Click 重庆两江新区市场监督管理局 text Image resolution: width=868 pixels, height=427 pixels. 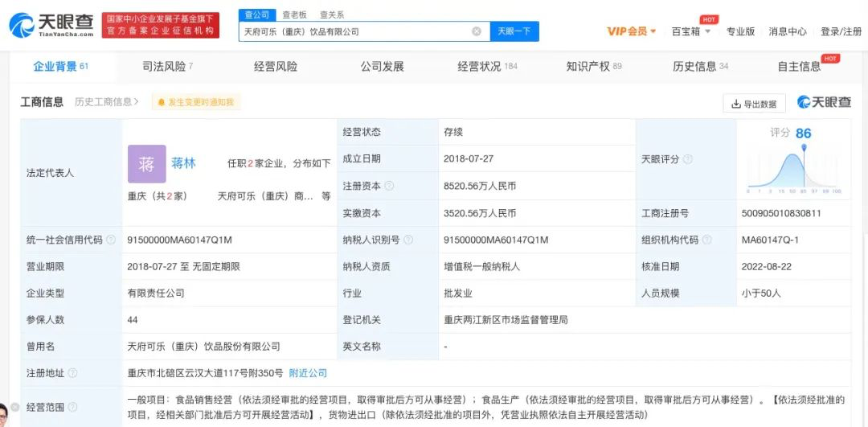(x=506, y=320)
